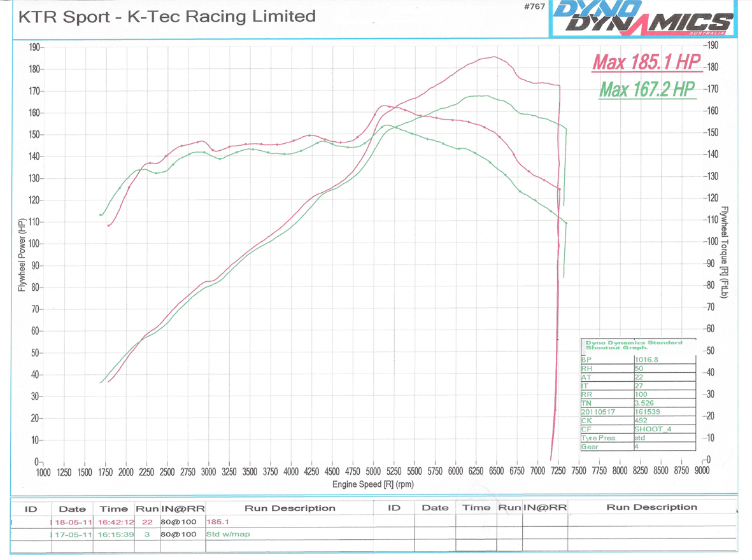Select the time cell "16:42:12"
This screenshot has height=560, width=752.
click(116, 522)
